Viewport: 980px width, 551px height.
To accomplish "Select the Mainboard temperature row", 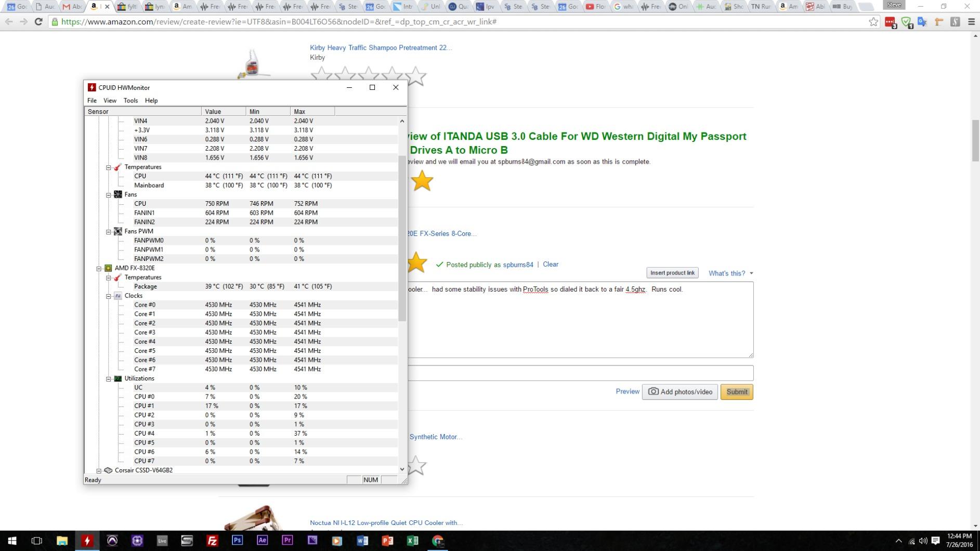I will (x=242, y=186).
